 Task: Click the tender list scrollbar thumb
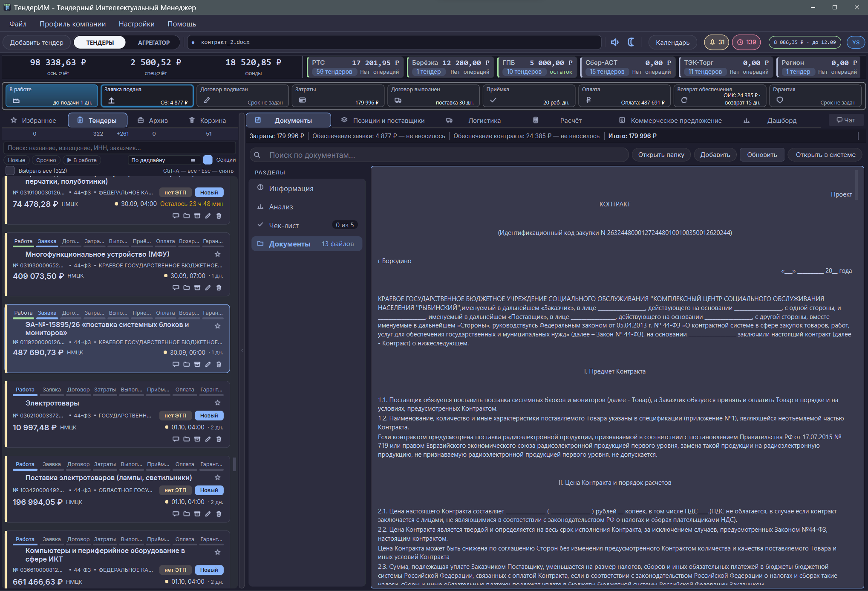coord(234,464)
